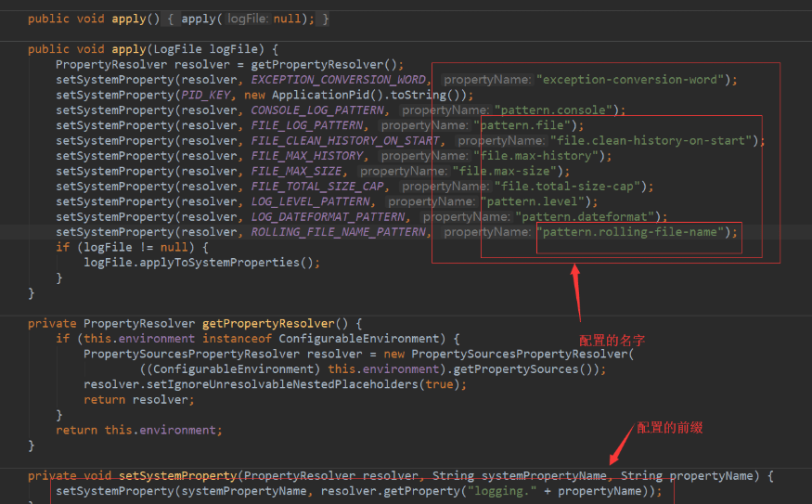Click ApplicationPid in the new expression
This screenshot has height=504, width=812.
click(x=320, y=96)
